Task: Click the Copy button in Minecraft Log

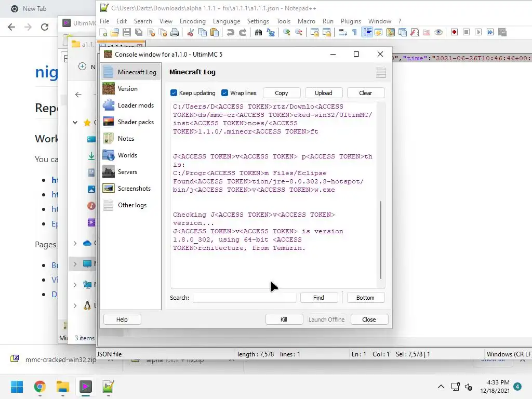Action: [281, 93]
